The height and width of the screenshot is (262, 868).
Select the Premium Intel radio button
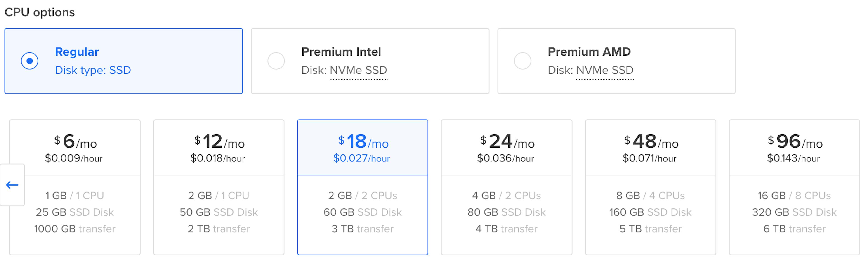(x=276, y=61)
